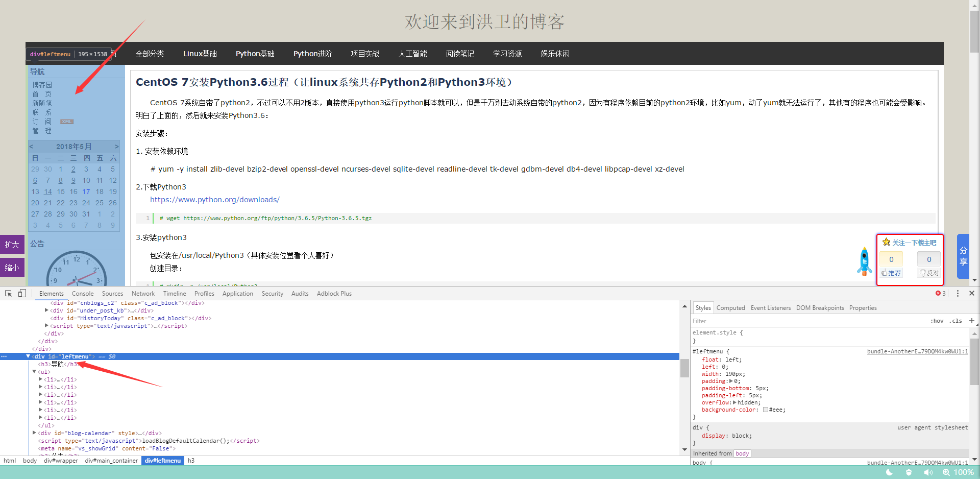980x479 pixels.
Task: Click the XML feed badge in sidebar
Action: pos(67,122)
